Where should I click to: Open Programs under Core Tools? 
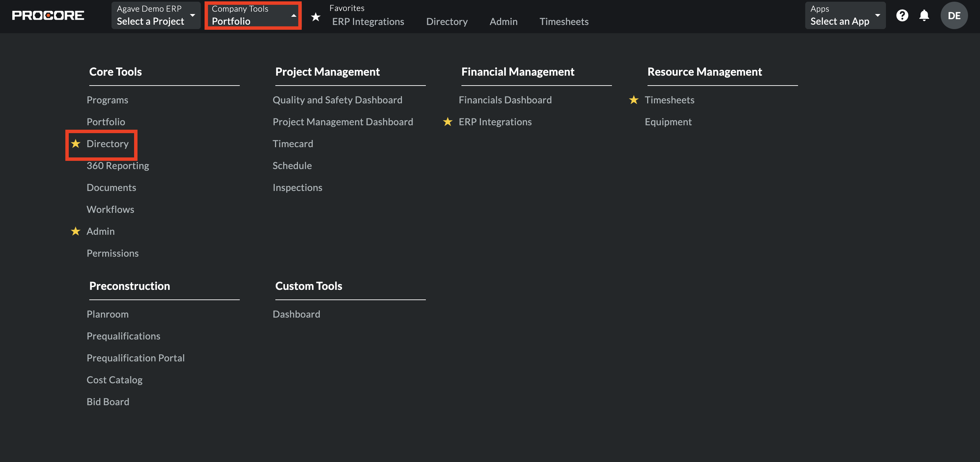107,100
